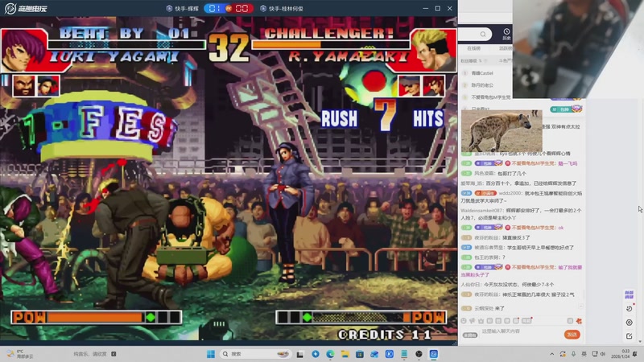The image size is (644, 362).
Task: Click user 青雄Castiel in the ranking list
Action: coord(482,73)
